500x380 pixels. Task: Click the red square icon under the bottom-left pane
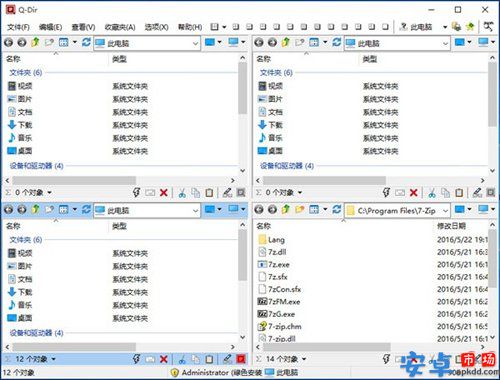coord(241,359)
